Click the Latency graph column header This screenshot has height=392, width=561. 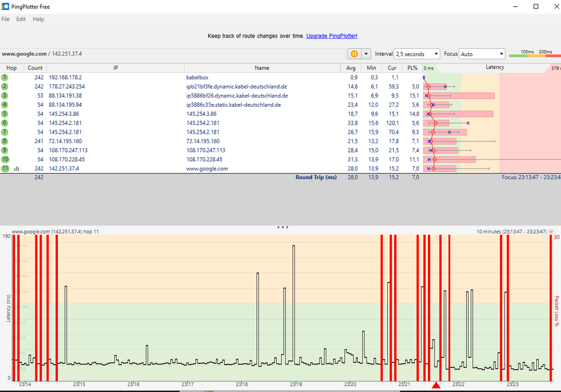coord(495,67)
